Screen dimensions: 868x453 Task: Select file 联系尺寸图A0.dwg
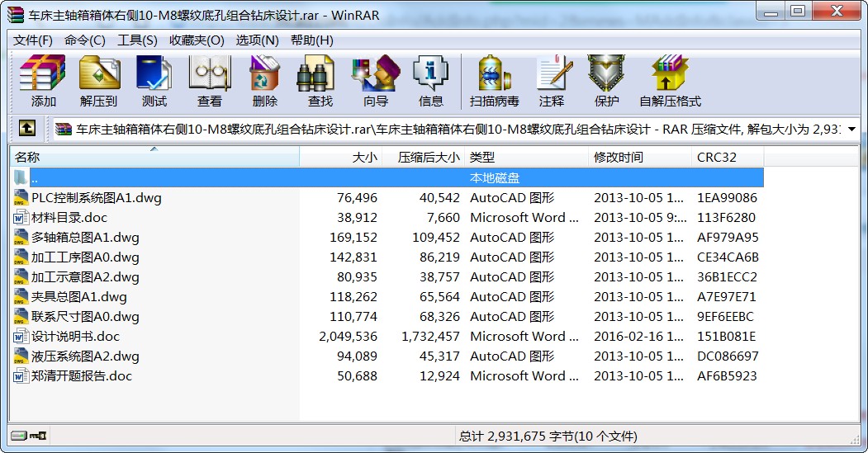[85, 317]
